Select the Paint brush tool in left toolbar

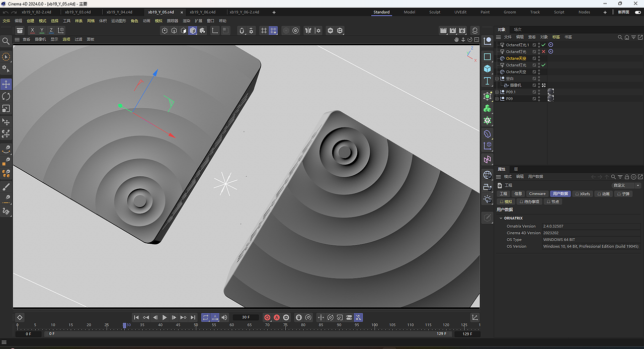pos(6,187)
